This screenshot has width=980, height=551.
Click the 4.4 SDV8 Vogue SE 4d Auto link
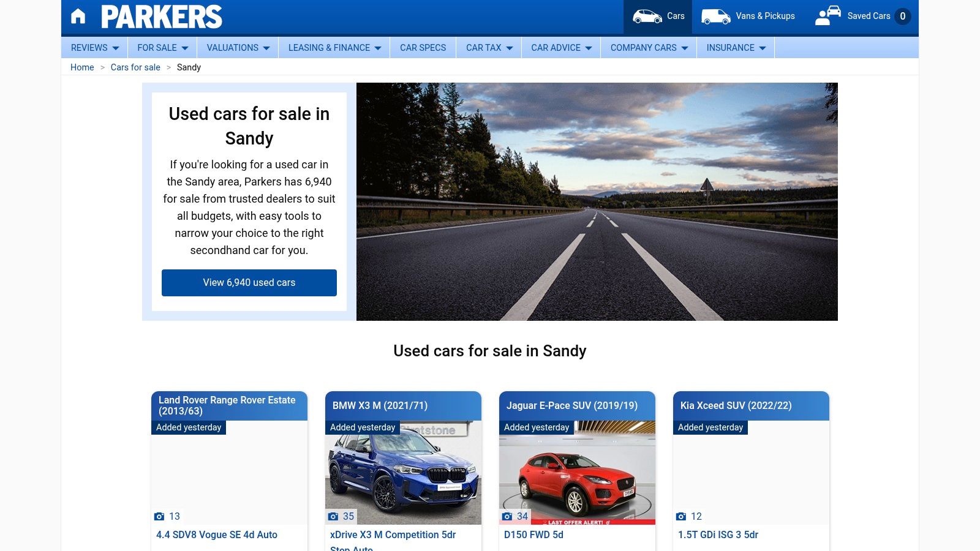coord(217,534)
